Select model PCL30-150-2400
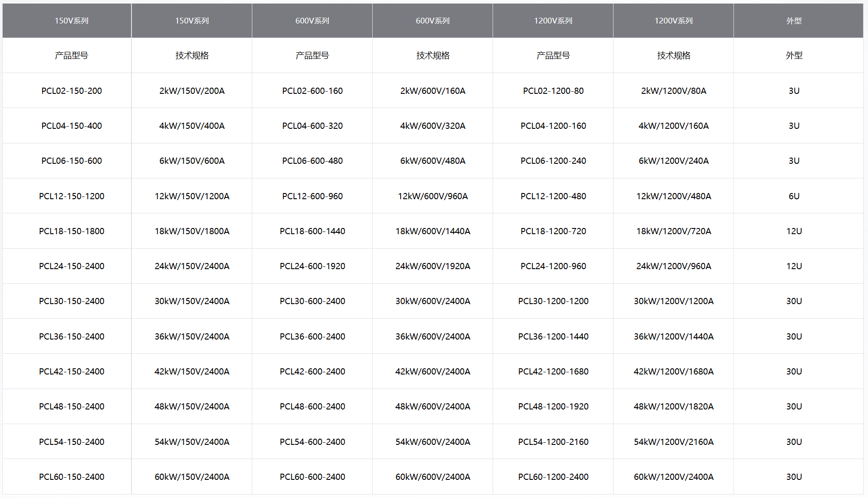 72,301
